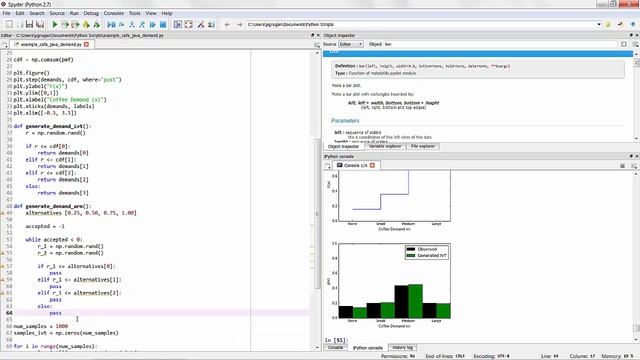The height and width of the screenshot is (360, 640).
Task: Create a new file from toolbar
Action: click(9, 24)
